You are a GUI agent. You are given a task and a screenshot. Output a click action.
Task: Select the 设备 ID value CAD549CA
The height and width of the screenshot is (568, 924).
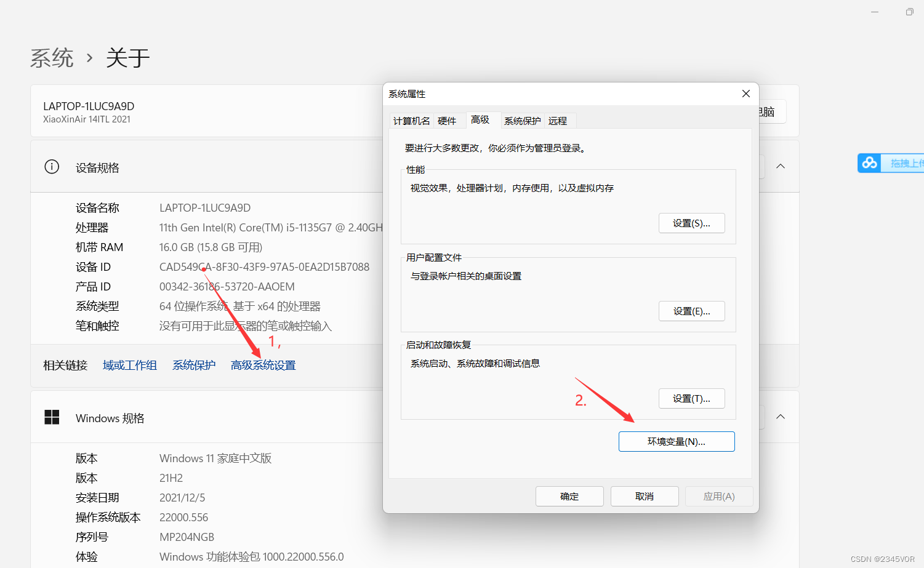point(264,266)
